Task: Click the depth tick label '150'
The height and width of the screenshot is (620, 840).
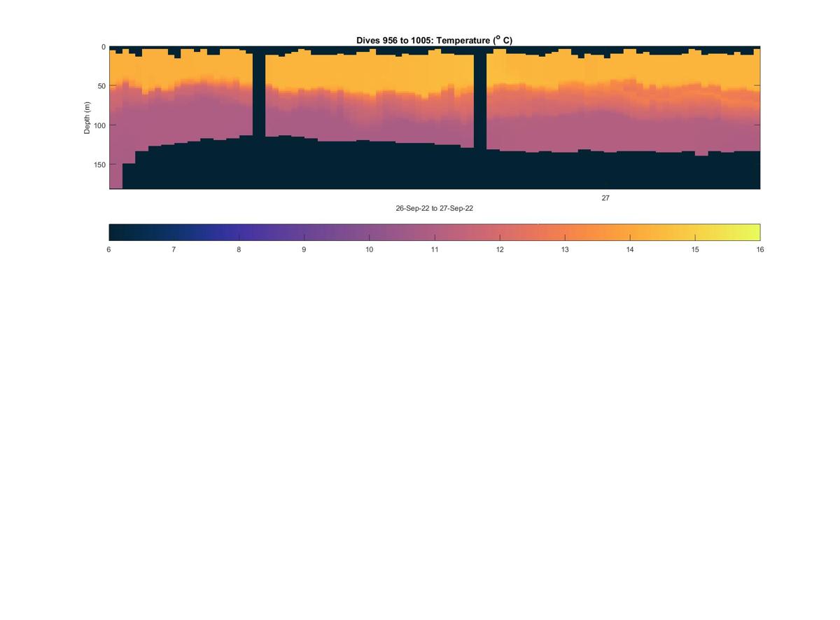Action: point(99,165)
